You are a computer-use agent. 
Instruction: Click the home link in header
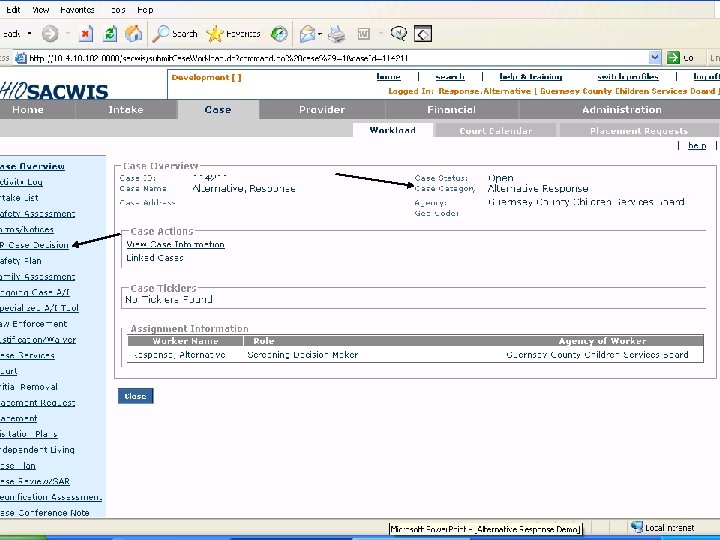388,77
